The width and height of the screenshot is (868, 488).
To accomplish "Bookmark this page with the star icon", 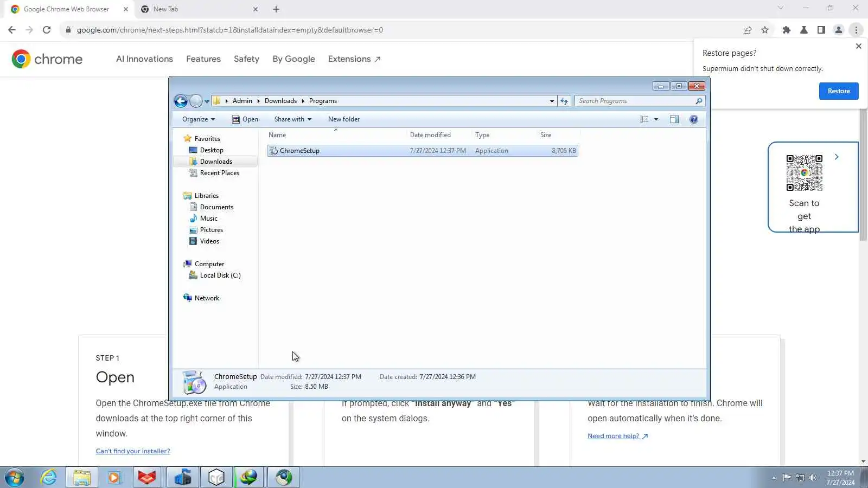I will (x=765, y=30).
